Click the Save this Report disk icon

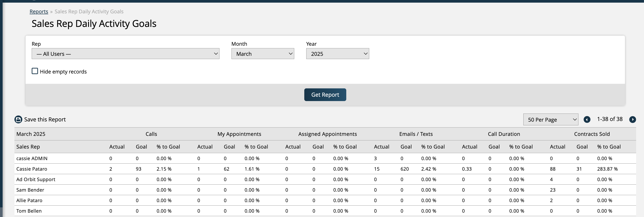click(x=18, y=119)
